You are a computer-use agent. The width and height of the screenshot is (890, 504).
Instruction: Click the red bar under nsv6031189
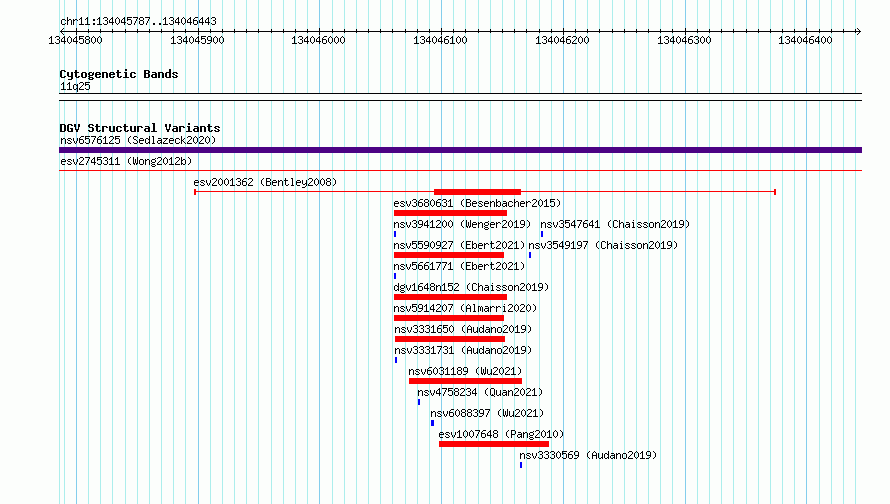point(465,381)
